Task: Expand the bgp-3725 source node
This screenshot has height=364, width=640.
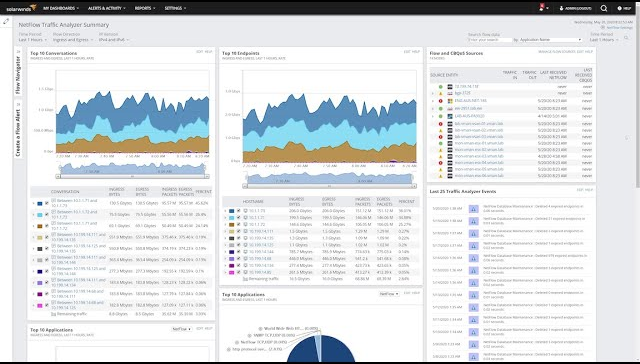Action: pos(433,93)
